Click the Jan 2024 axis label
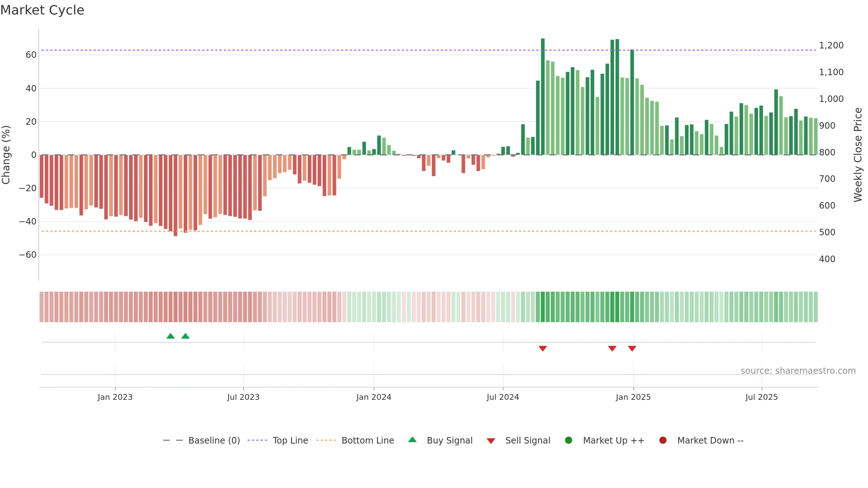The image size is (868, 488). (374, 397)
